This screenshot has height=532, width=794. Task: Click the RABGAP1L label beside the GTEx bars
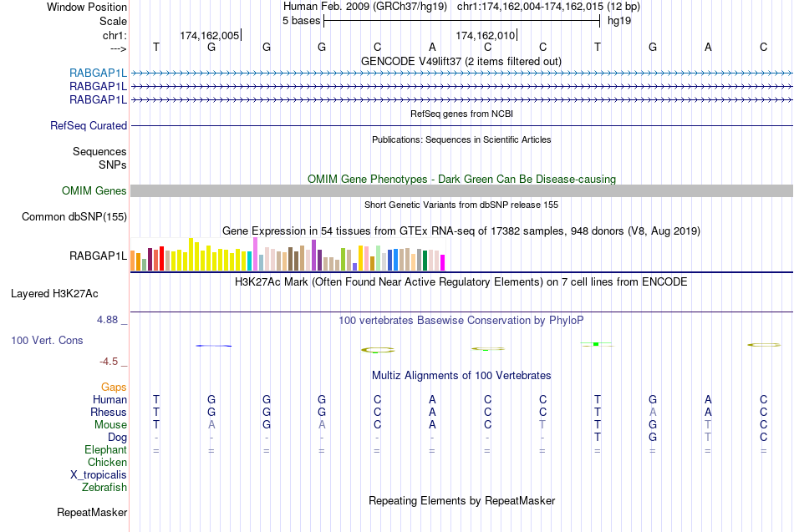(x=99, y=256)
